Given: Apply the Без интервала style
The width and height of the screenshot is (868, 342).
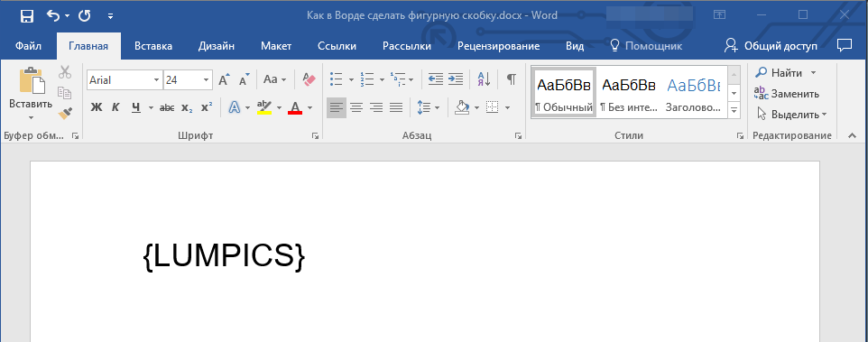Looking at the screenshot, I should (x=629, y=92).
